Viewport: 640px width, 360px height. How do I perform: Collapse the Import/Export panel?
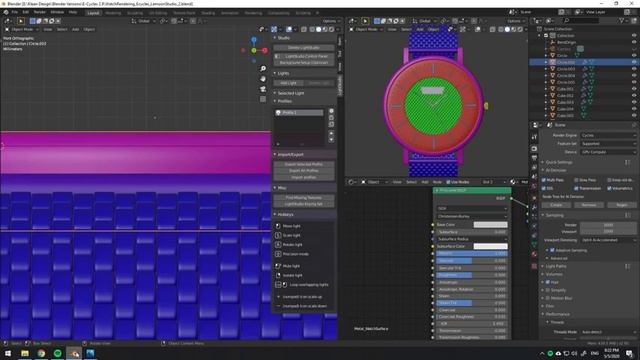click(289, 155)
